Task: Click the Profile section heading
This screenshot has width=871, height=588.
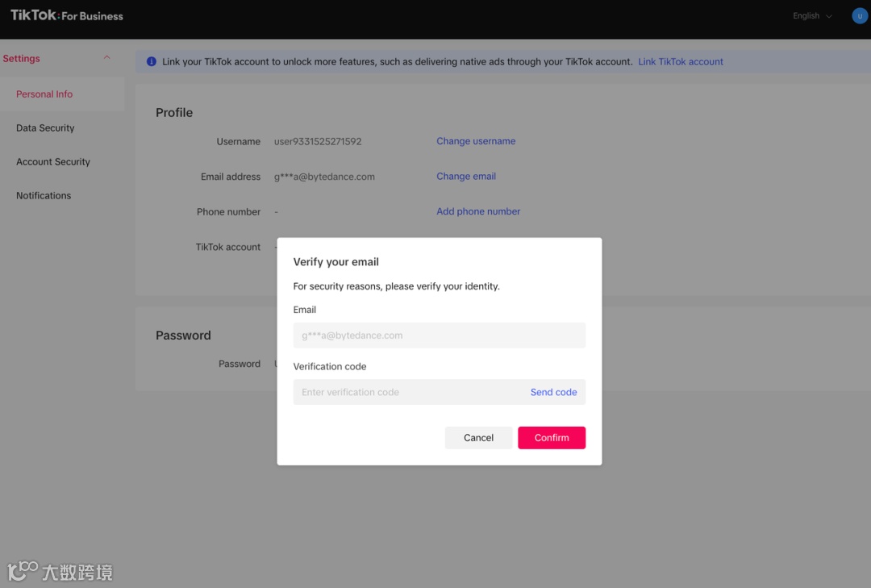Action: (x=174, y=112)
